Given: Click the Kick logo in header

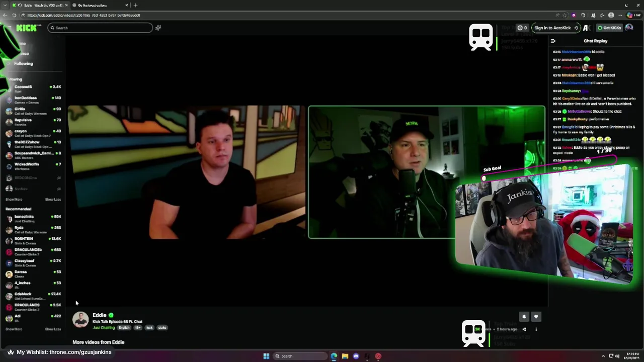Looking at the screenshot, I should coord(27,28).
